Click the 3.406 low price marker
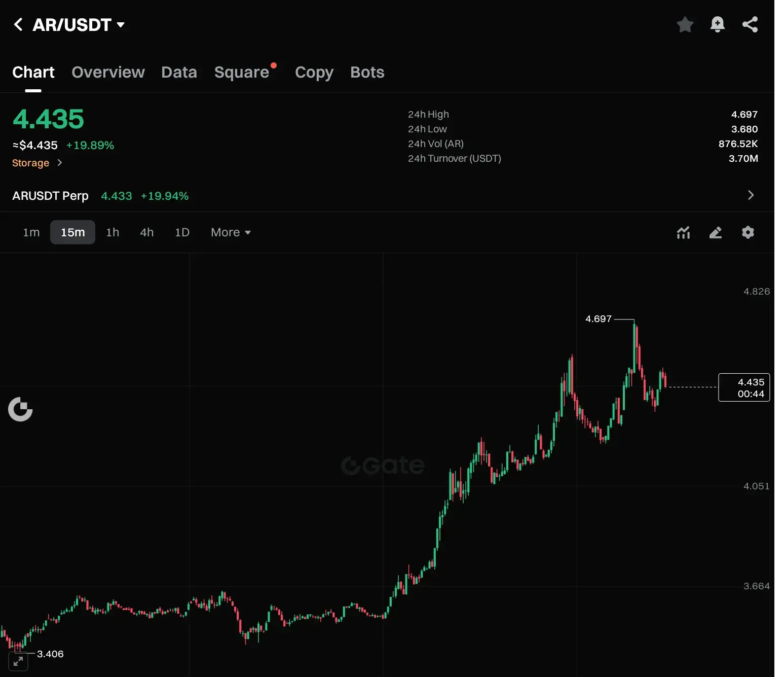 50,654
